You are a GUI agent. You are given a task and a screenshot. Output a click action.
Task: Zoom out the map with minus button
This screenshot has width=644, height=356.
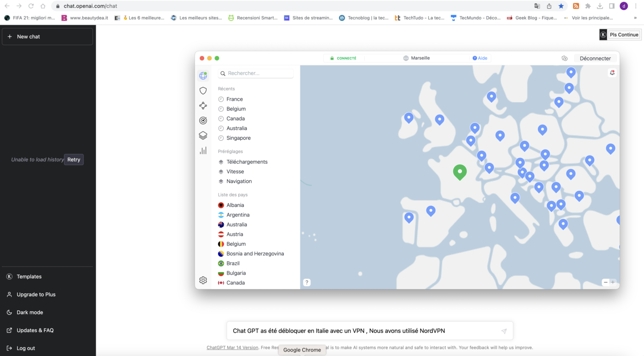click(x=605, y=282)
